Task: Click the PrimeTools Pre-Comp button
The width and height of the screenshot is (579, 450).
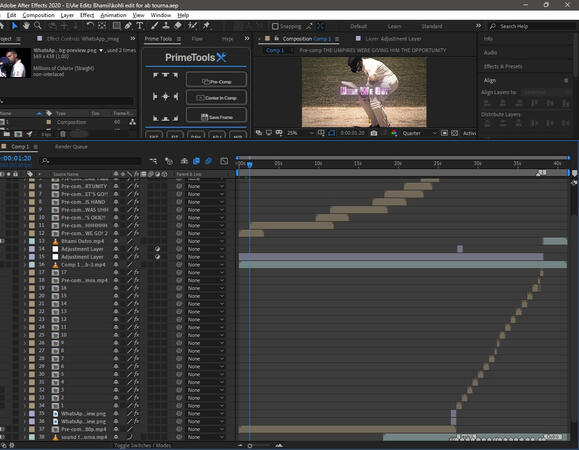Action: coord(216,80)
